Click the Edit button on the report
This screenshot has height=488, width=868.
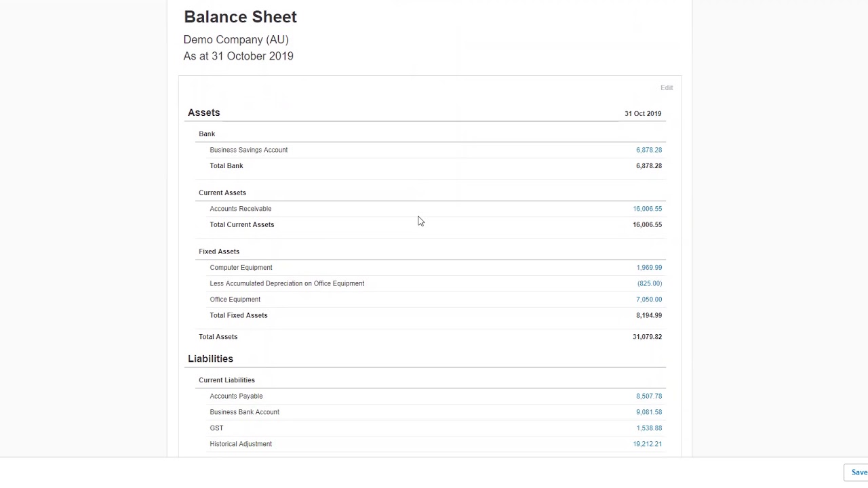(x=667, y=88)
